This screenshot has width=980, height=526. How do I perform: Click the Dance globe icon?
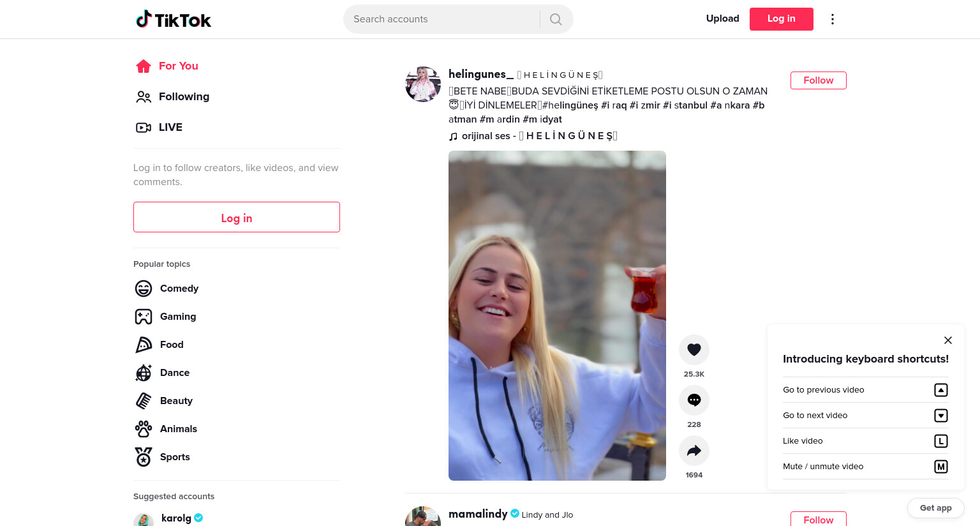point(144,373)
